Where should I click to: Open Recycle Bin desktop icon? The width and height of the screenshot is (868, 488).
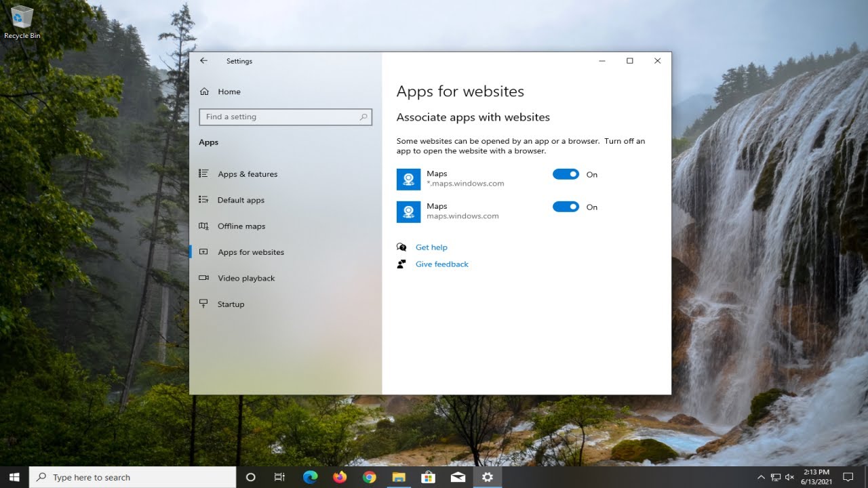click(22, 22)
